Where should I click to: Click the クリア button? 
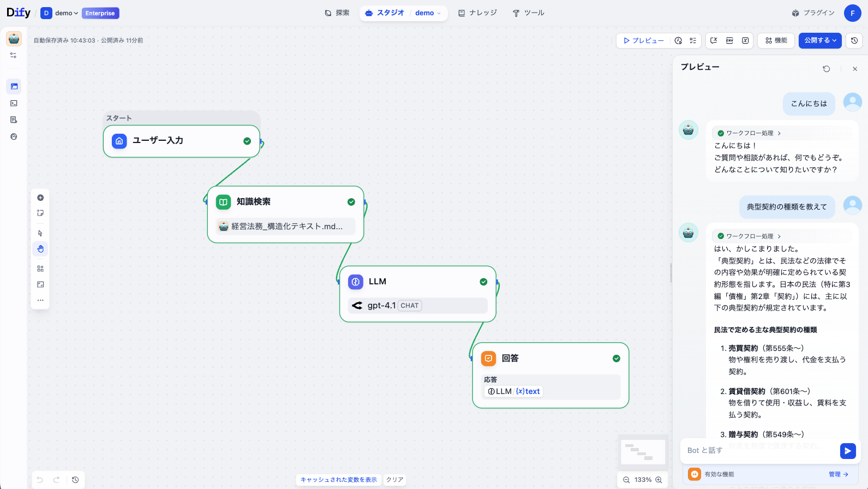pyautogui.click(x=395, y=480)
